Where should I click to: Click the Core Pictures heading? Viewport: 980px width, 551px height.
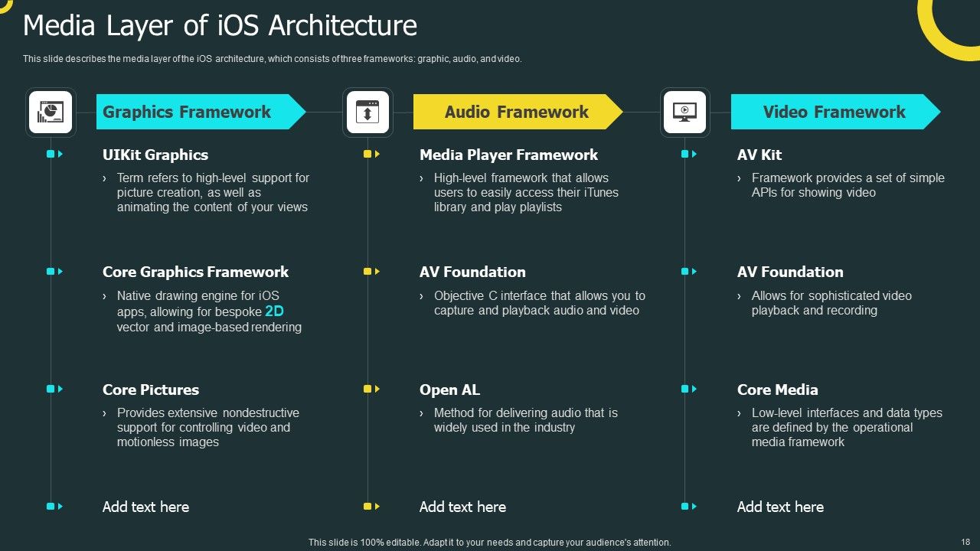pos(151,390)
